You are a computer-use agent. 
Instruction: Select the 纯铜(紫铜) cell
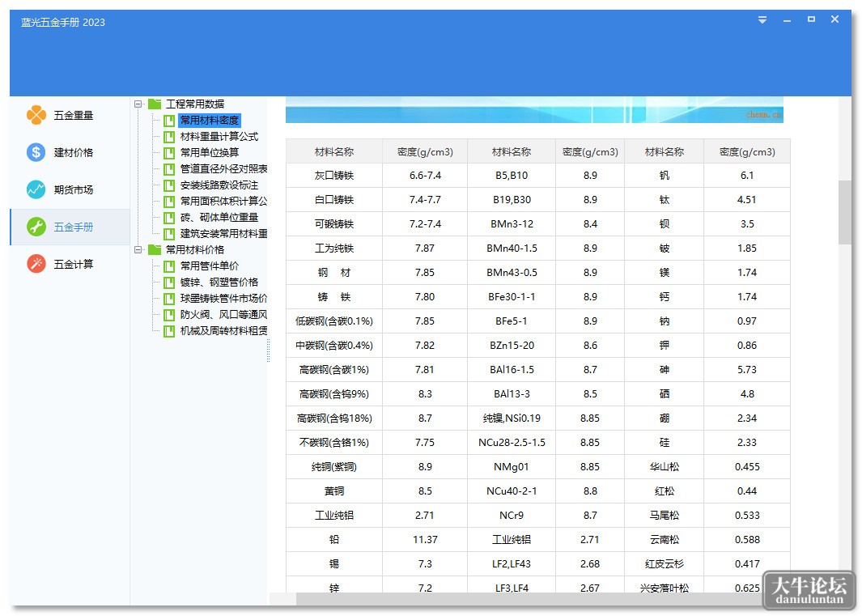(334, 467)
